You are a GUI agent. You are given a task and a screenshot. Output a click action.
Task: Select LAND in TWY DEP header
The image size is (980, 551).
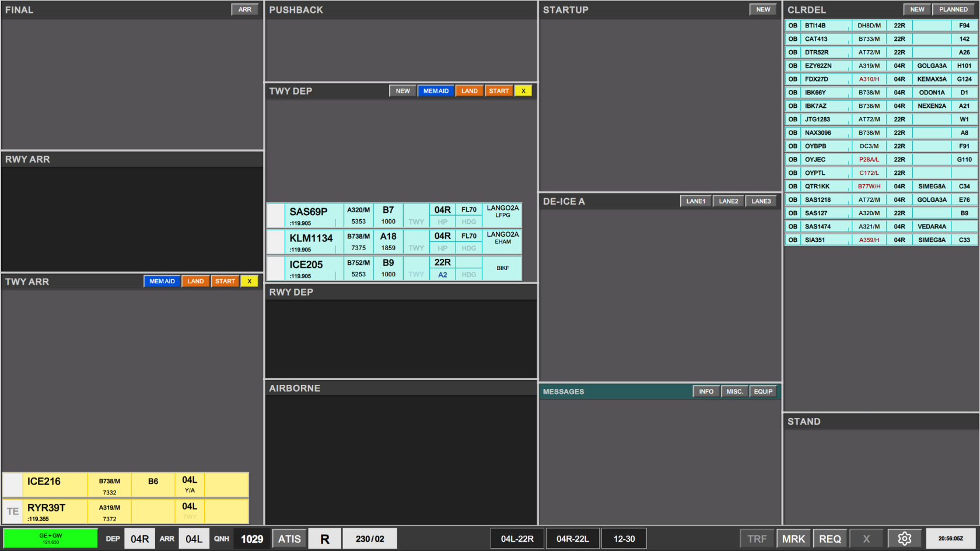[x=469, y=91]
